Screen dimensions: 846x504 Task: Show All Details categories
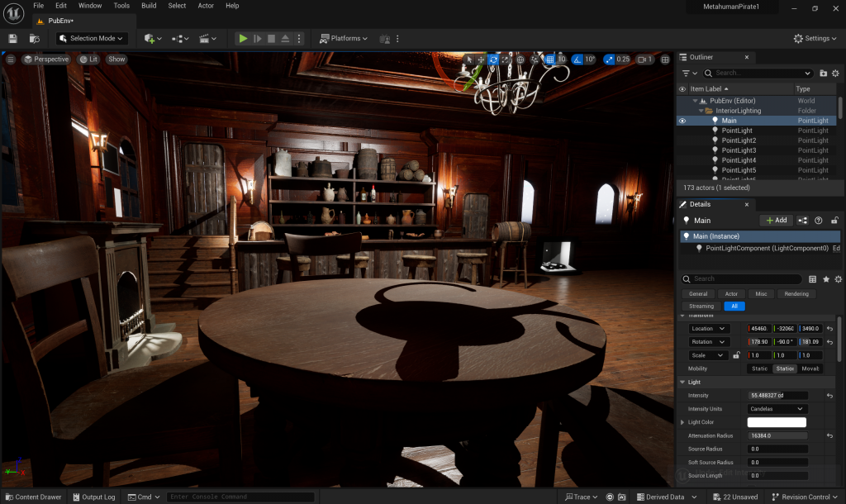point(734,306)
